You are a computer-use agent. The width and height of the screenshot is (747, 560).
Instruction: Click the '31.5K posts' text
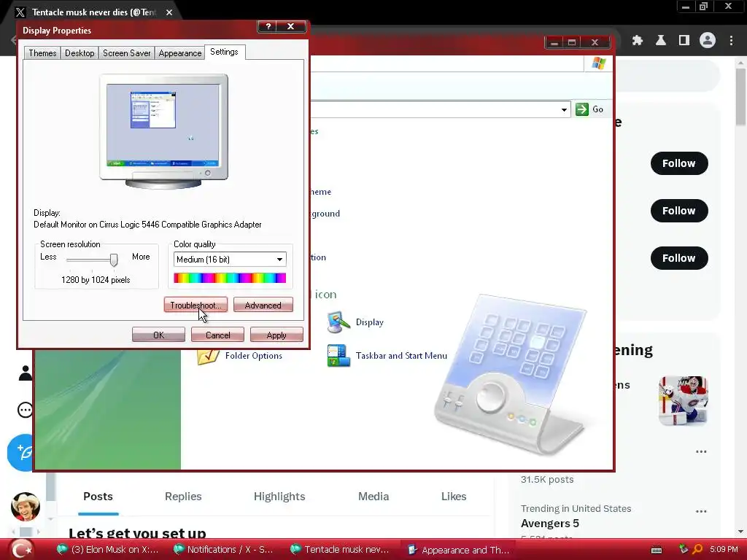click(x=547, y=480)
